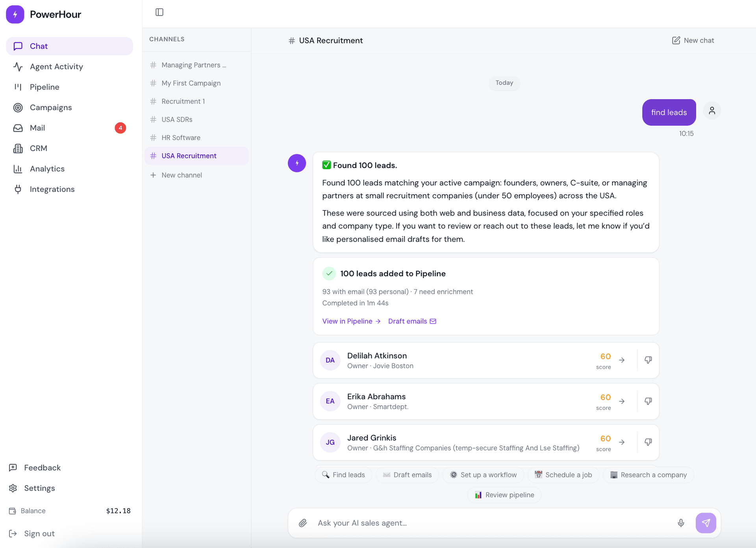Click the user avatar icon
The height and width of the screenshot is (548, 756).
click(x=712, y=111)
